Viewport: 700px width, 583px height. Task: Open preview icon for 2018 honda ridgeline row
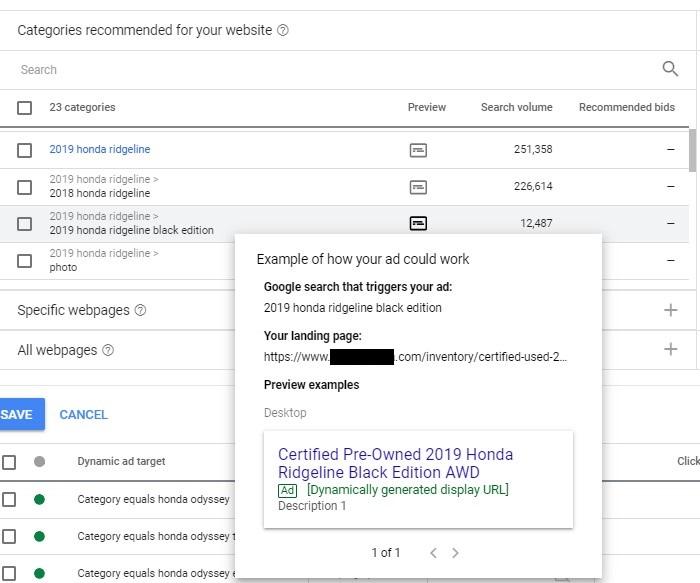[418, 187]
